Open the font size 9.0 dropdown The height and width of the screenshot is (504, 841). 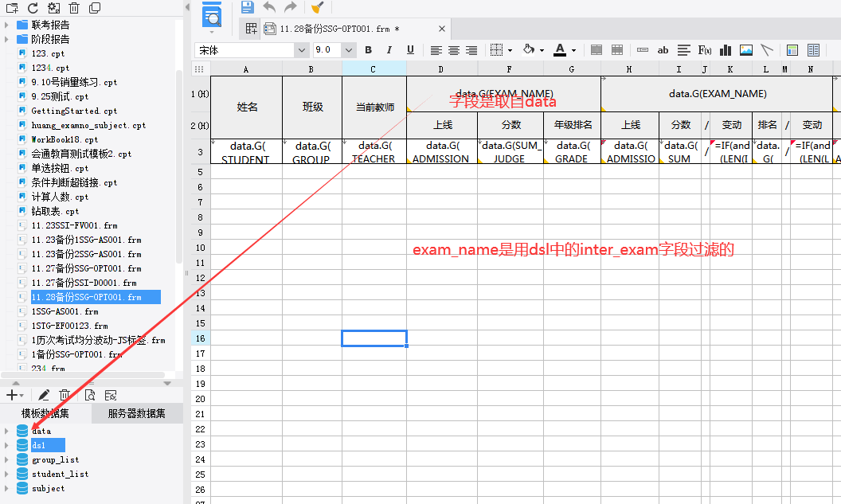coord(349,50)
